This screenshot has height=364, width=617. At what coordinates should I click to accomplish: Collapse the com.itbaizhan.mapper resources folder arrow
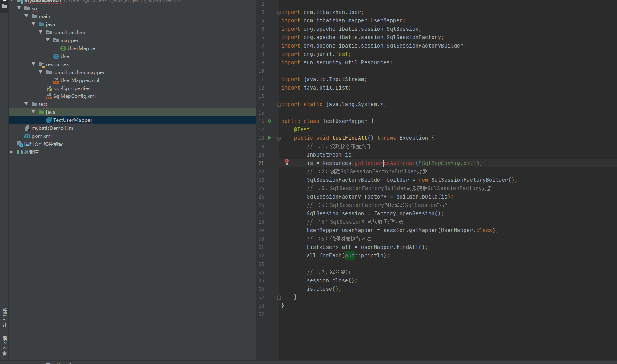tap(40, 72)
